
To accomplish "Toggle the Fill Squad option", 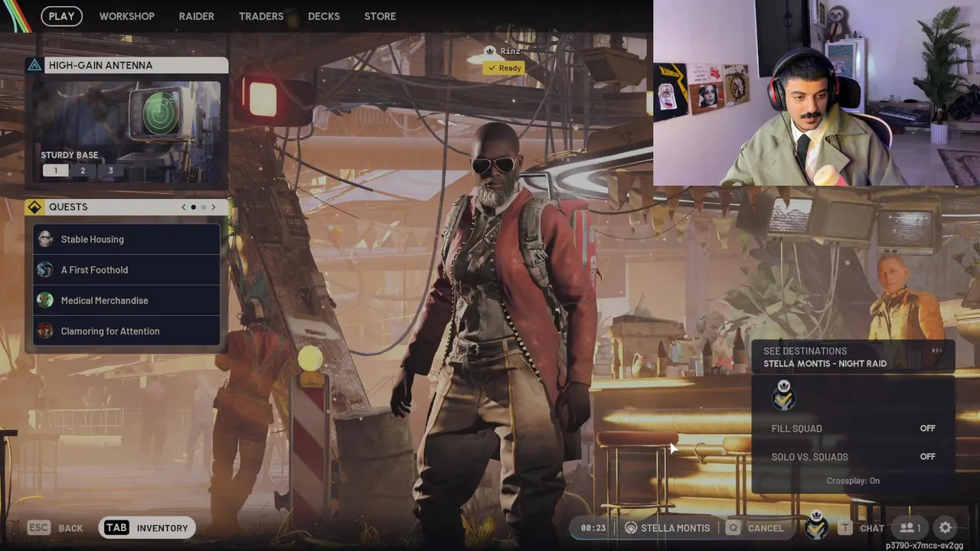I will 854,429.
